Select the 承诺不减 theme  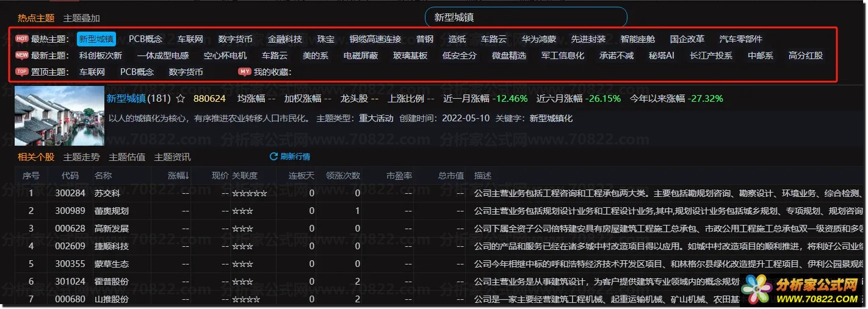(x=617, y=55)
